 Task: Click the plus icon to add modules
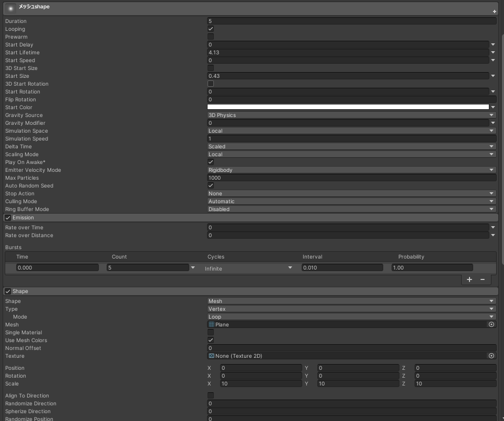(495, 11)
